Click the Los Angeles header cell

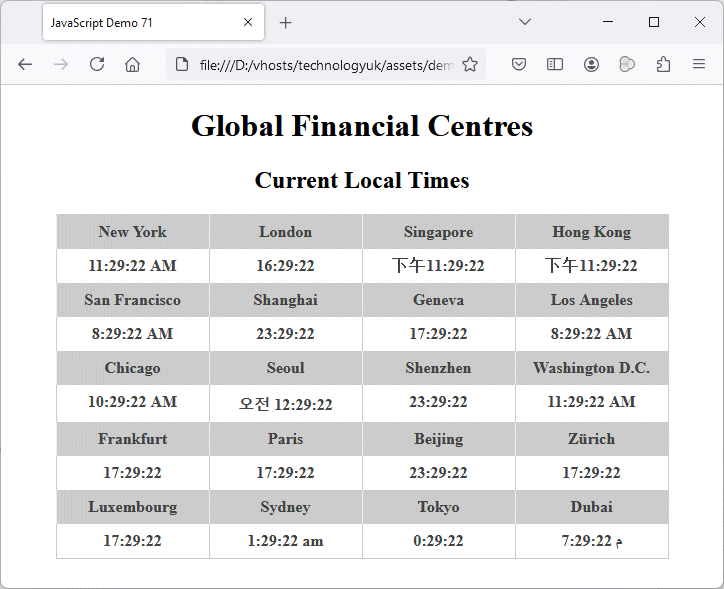click(x=592, y=300)
